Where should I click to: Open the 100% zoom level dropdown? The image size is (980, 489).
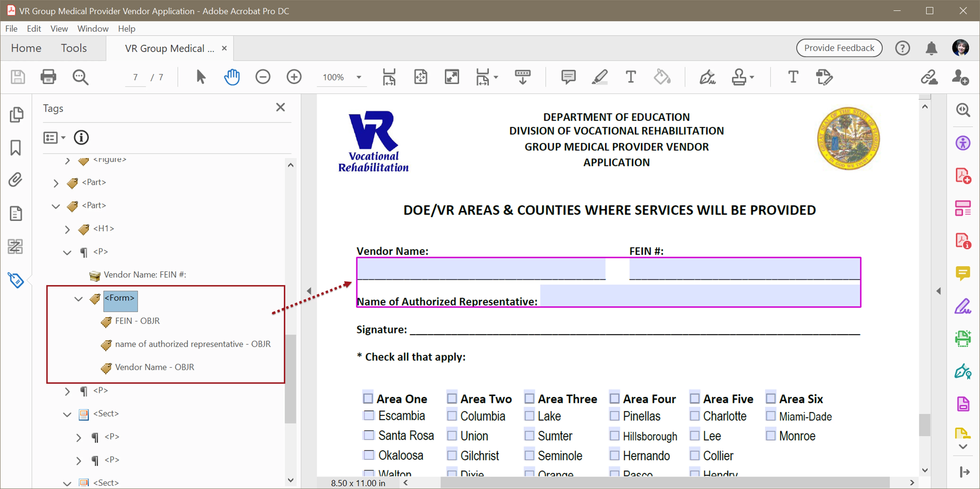(358, 77)
